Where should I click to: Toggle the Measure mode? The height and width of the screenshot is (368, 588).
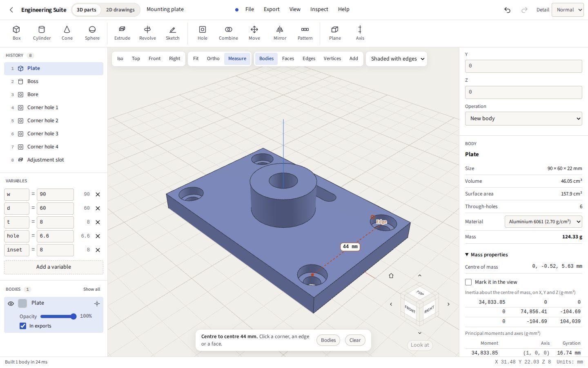click(x=237, y=59)
